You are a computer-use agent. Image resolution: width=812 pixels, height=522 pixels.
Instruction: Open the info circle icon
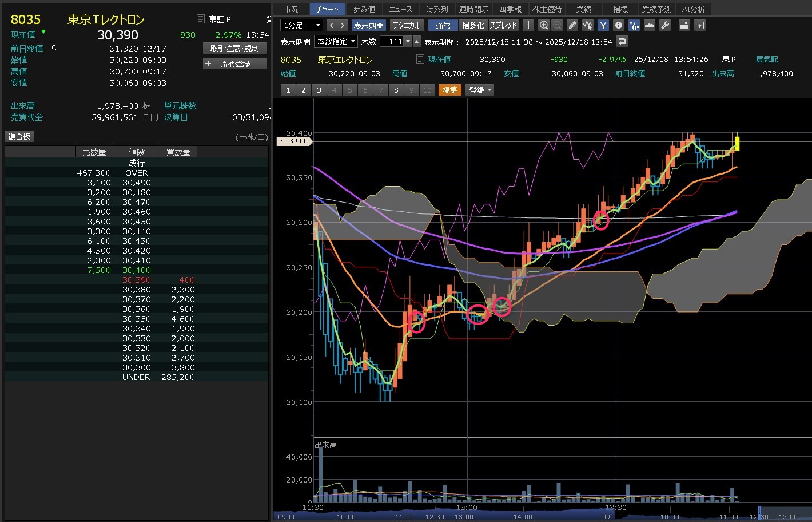618,25
